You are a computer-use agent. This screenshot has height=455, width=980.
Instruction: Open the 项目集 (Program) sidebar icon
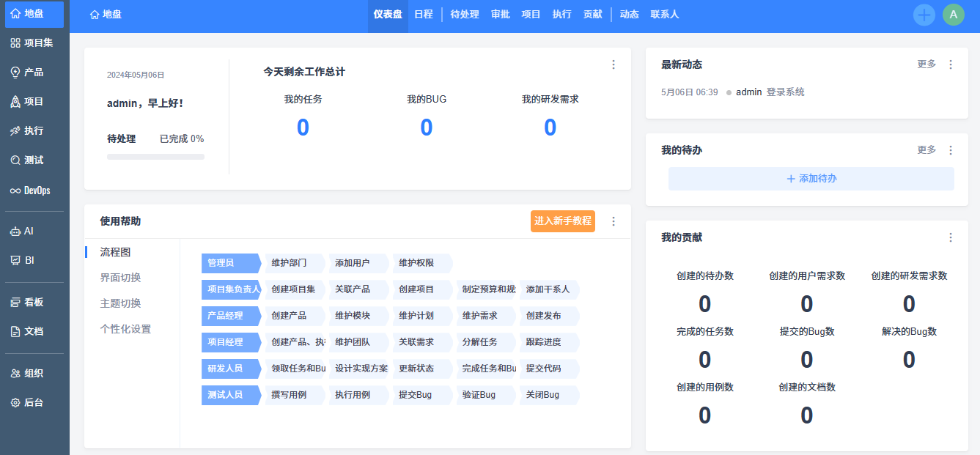click(15, 43)
